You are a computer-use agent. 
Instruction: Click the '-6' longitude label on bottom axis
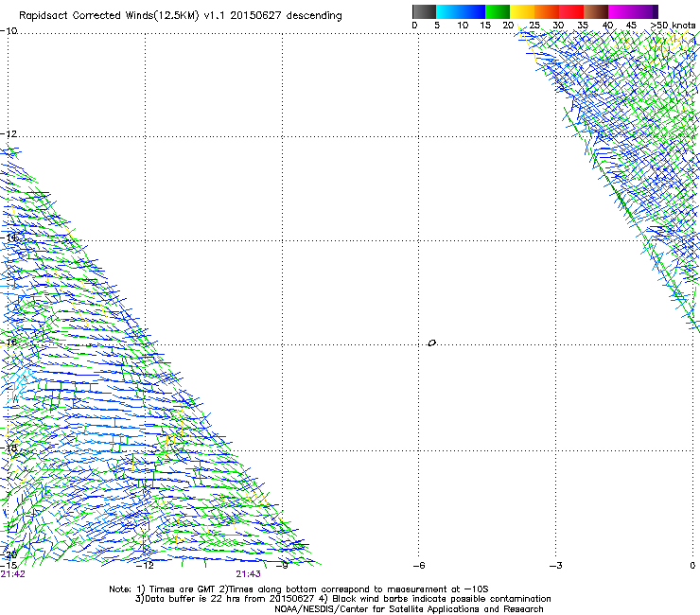pos(419,566)
